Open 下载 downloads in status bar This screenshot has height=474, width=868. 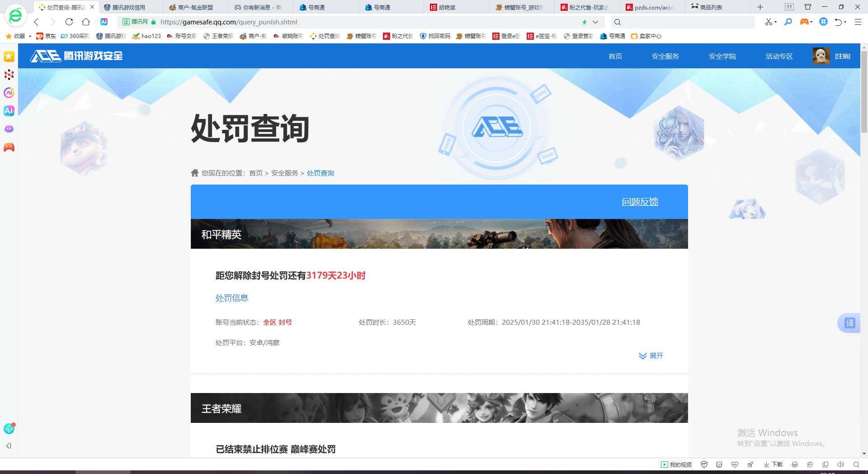click(773, 465)
